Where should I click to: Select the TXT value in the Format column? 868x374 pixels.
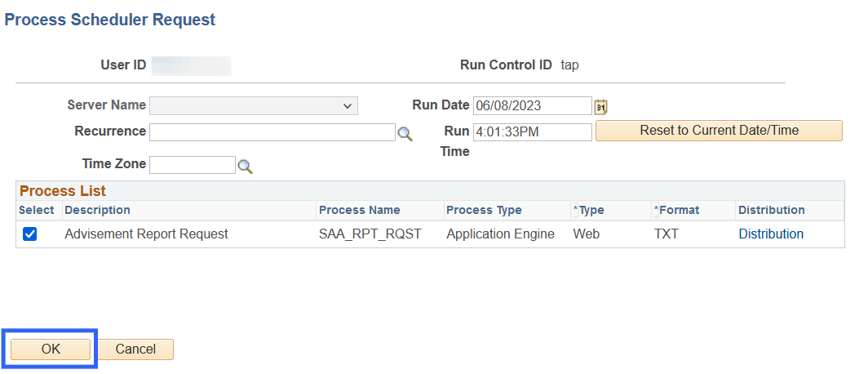pos(666,234)
